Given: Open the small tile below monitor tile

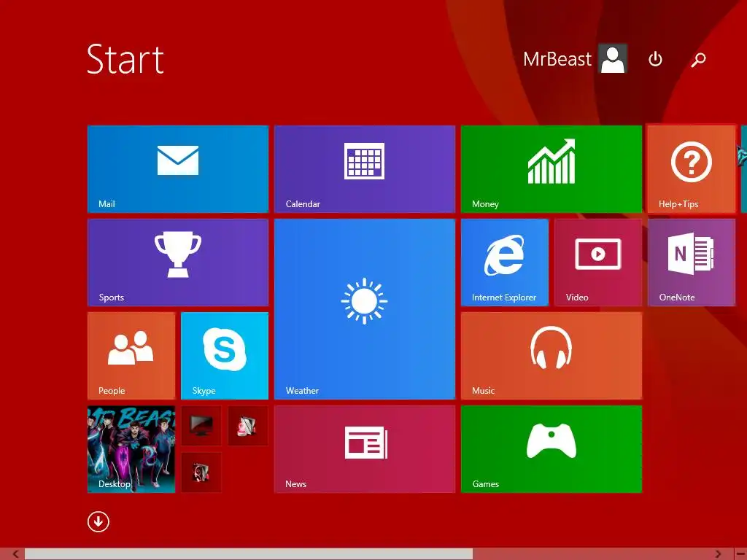Looking at the screenshot, I should click(201, 472).
